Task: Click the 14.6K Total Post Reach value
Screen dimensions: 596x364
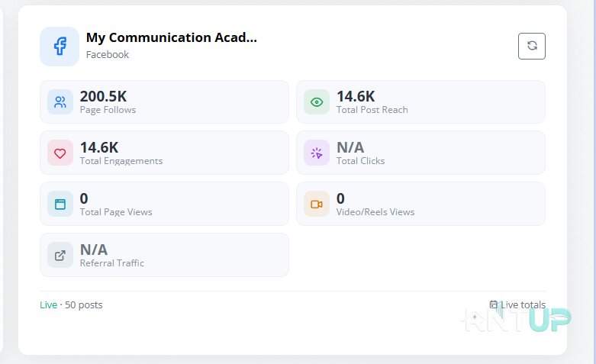Action: click(x=356, y=96)
